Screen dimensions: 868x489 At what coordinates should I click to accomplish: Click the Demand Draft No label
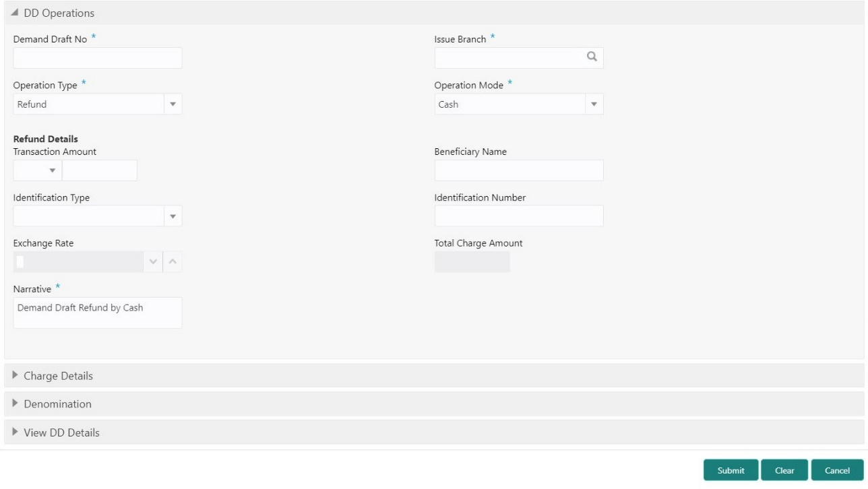click(51, 40)
